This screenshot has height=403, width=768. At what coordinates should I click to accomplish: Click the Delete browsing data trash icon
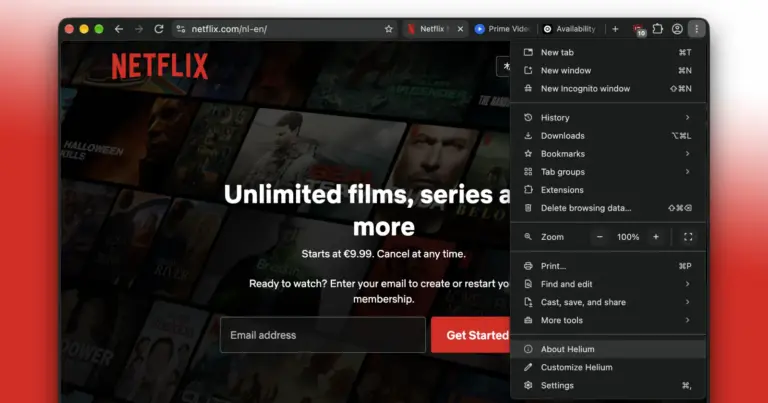click(x=528, y=208)
